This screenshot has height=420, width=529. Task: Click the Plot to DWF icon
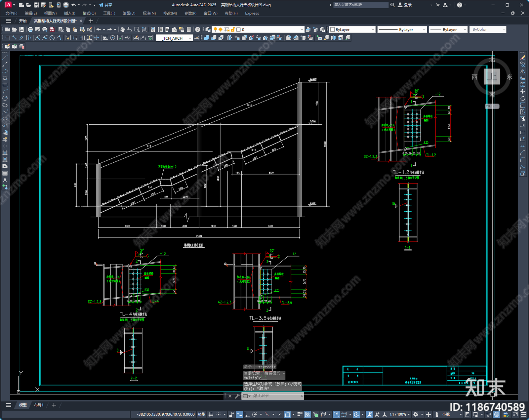coord(52,29)
